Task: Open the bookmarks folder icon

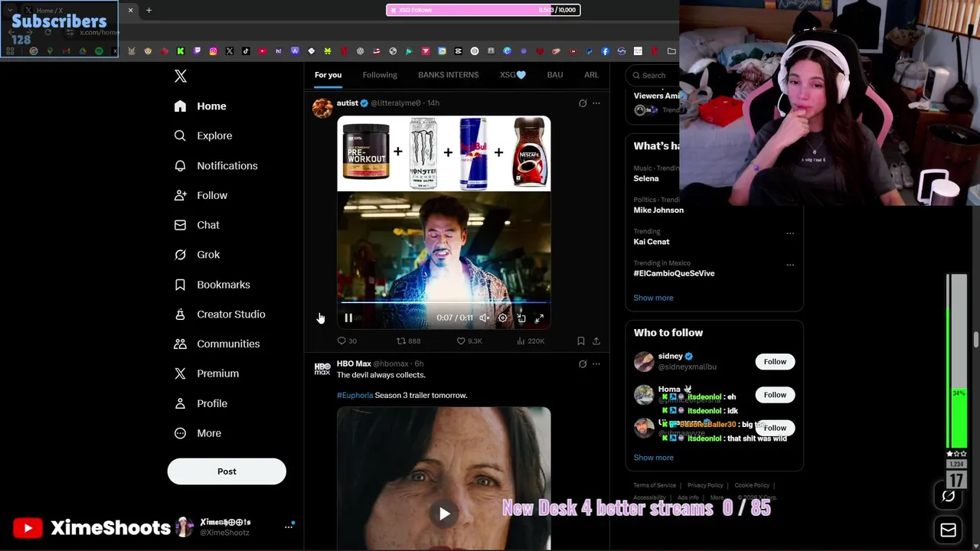Action: tap(671, 51)
